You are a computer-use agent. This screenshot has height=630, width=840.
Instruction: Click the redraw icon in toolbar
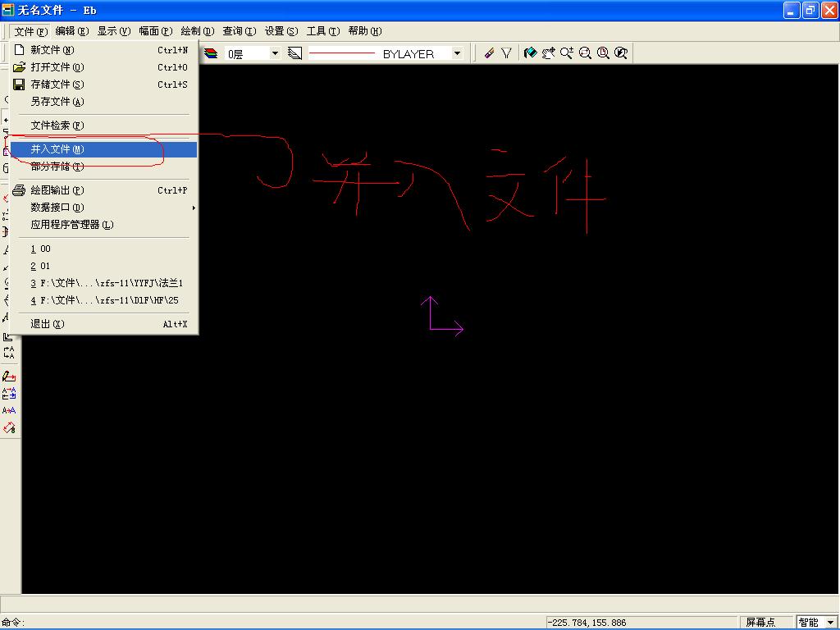point(530,53)
